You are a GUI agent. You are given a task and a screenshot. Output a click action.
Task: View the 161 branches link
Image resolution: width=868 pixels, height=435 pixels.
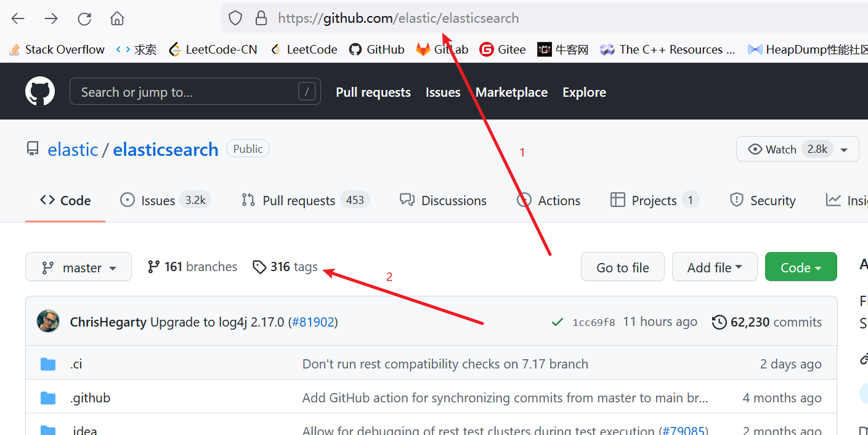point(192,267)
